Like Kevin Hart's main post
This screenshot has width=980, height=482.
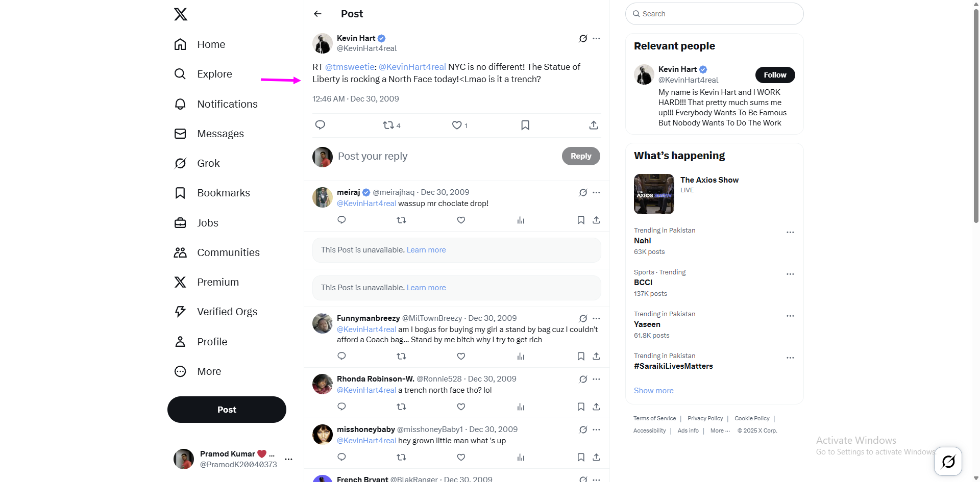click(x=457, y=125)
